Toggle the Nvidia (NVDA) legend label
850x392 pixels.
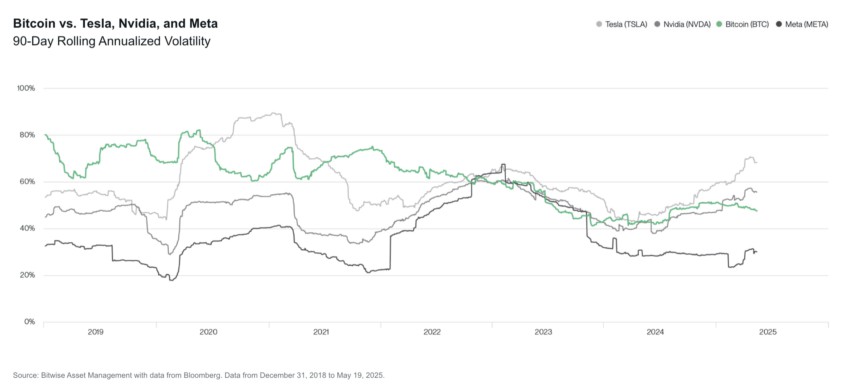click(685, 24)
